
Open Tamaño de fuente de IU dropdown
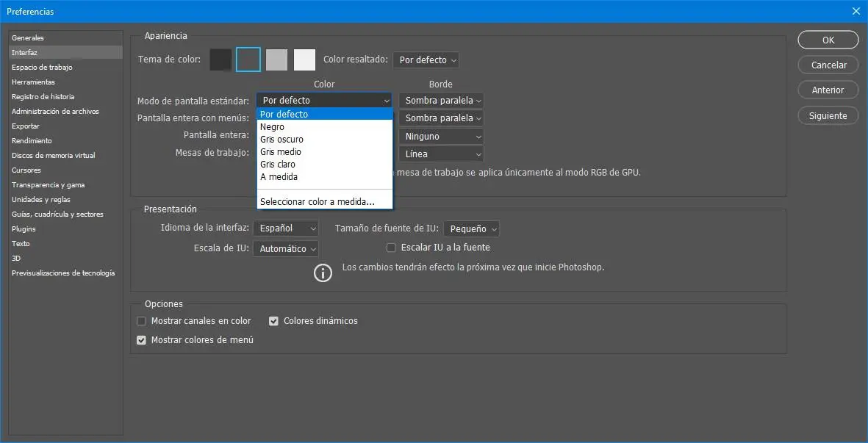(472, 228)
